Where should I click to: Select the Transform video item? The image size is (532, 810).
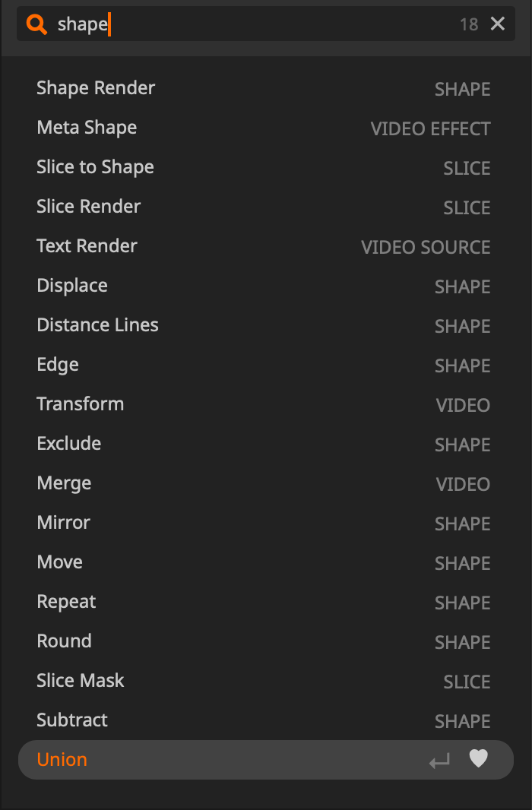pyautogui.click(x=80, y=404)
